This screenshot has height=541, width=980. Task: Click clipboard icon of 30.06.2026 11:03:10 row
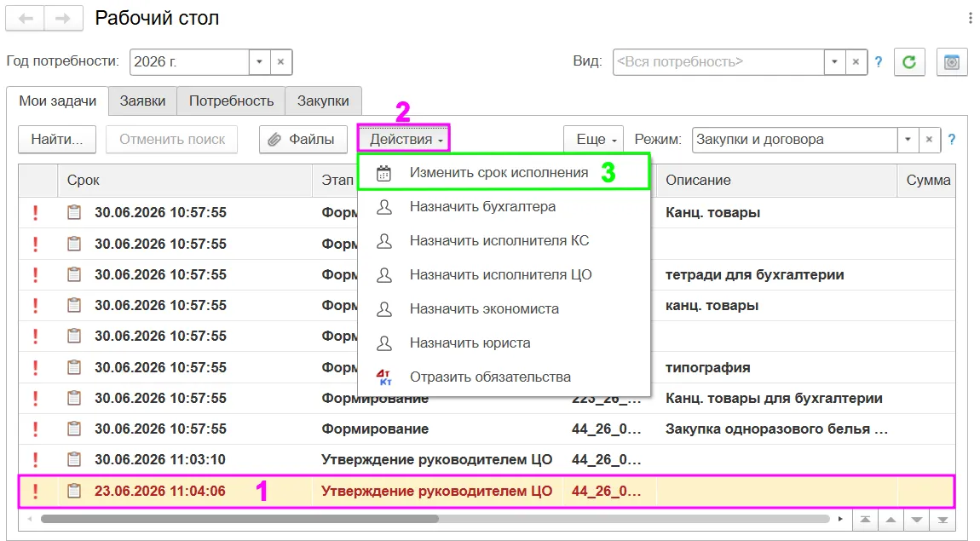pyautogui.click(x=74, y=459)
